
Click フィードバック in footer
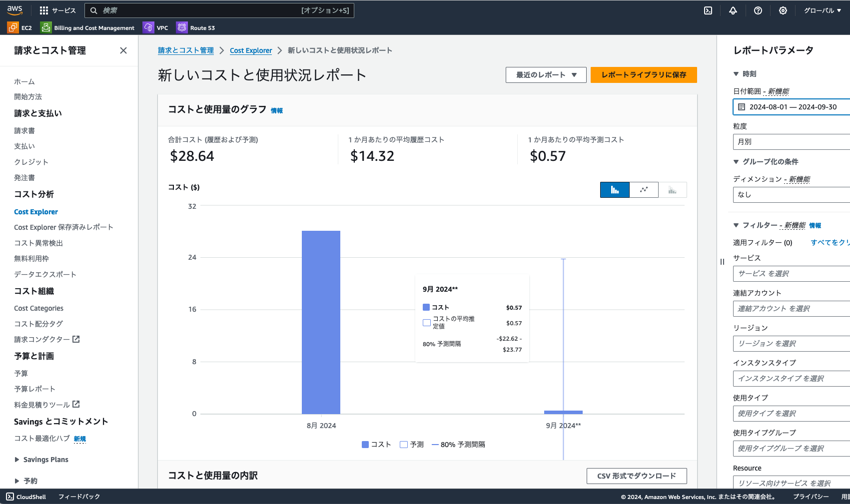tap(79, 497)
